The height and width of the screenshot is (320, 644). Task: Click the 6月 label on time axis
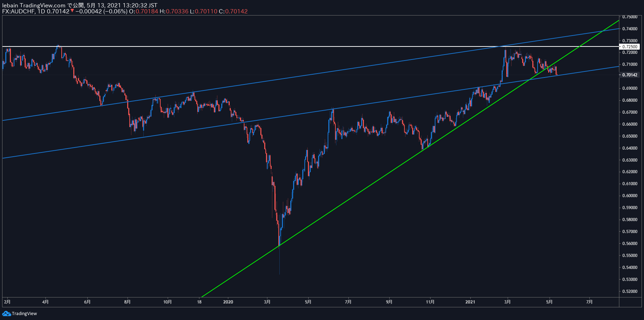(x=87, y=302)
